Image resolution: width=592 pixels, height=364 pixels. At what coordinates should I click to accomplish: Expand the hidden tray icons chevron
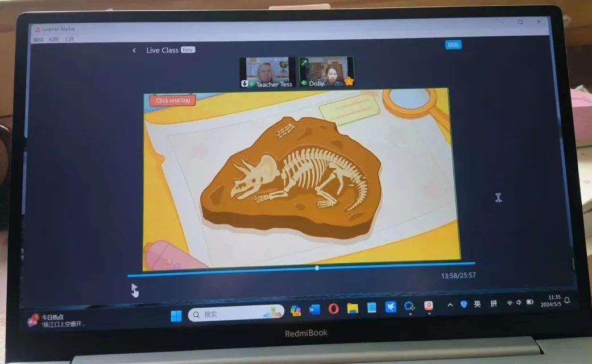coord(450,305)
